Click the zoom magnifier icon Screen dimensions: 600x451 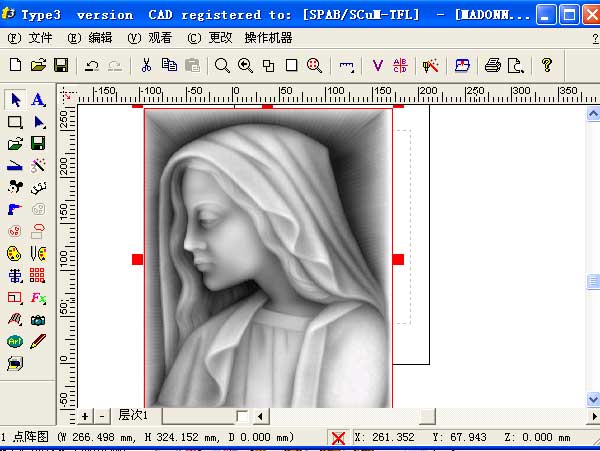point(222,65)
